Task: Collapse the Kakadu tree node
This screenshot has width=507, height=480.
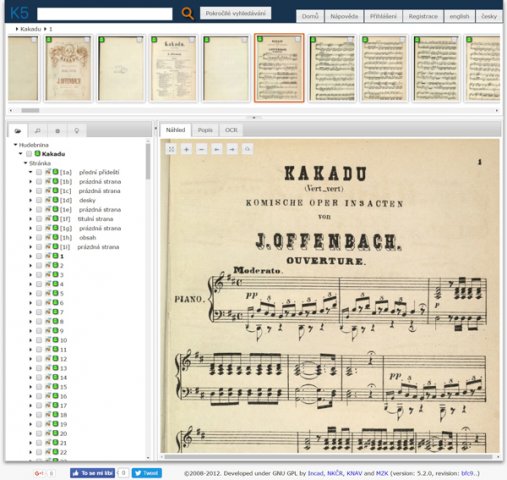Action: coord(20,154)
